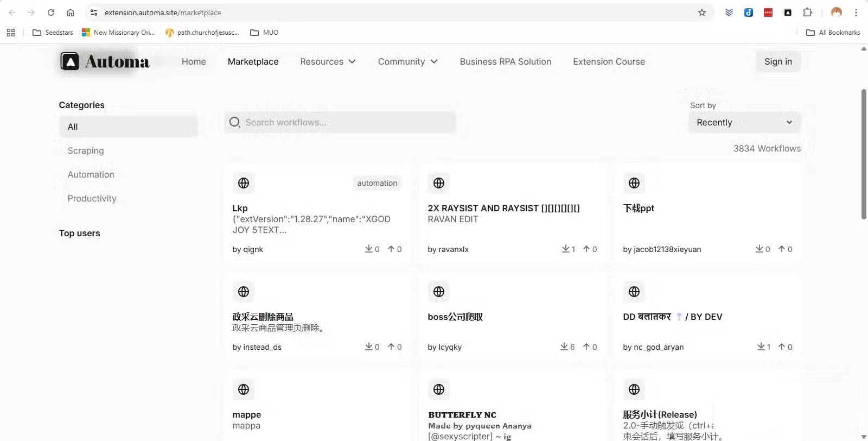This screenshot has width=868, height=441.
Task: Click the blue extension icon in the toolbar
Action: click(749, 12)
